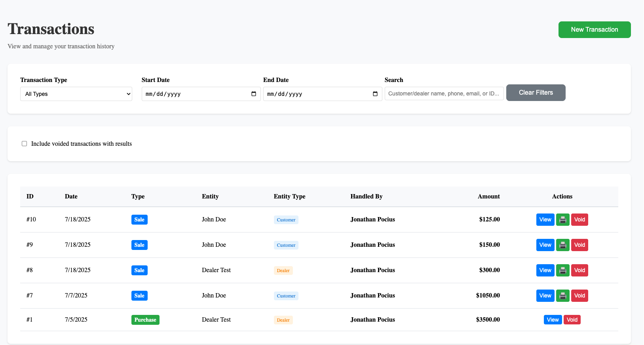Click the Entity Type column header
This screenshot has width=644, height=345.
coord(289,196)
